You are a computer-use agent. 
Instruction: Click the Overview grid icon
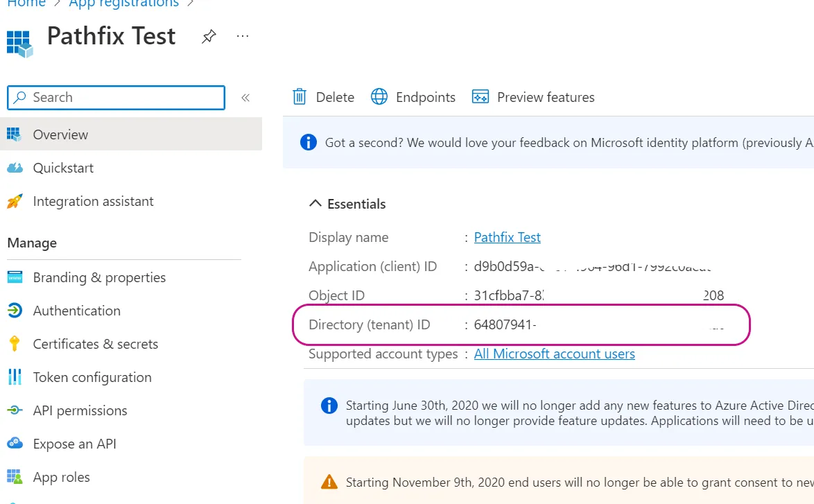[x=15, y=134]
